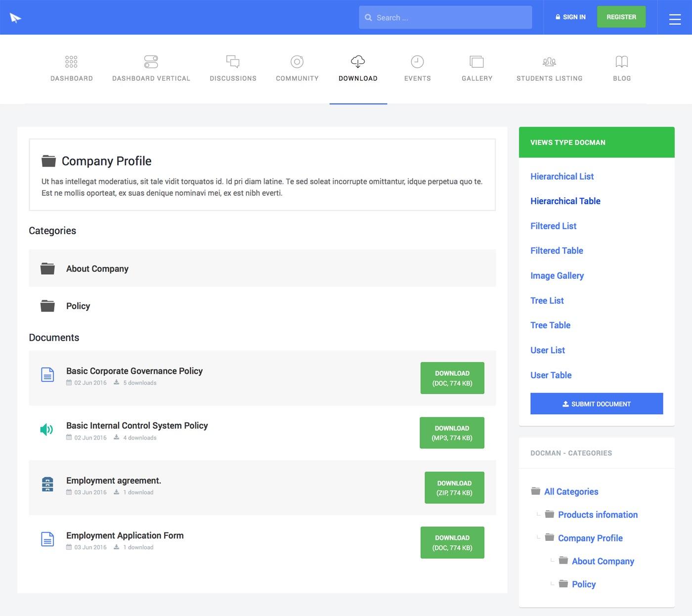The image size is (692, 616).
Task: Click the audio speaker icon for Internal Control Policy
Action: coord(46,430)
